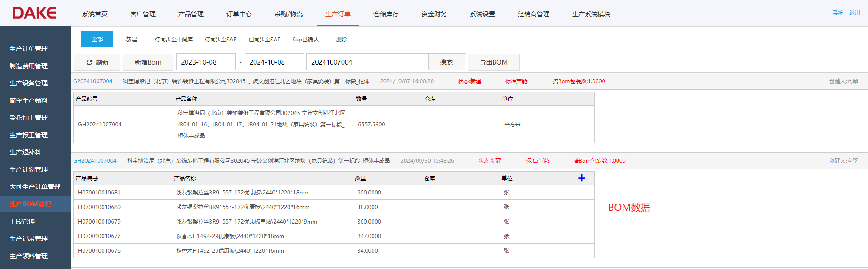Click the refresh (刷新) button

(x=97, y=62)
